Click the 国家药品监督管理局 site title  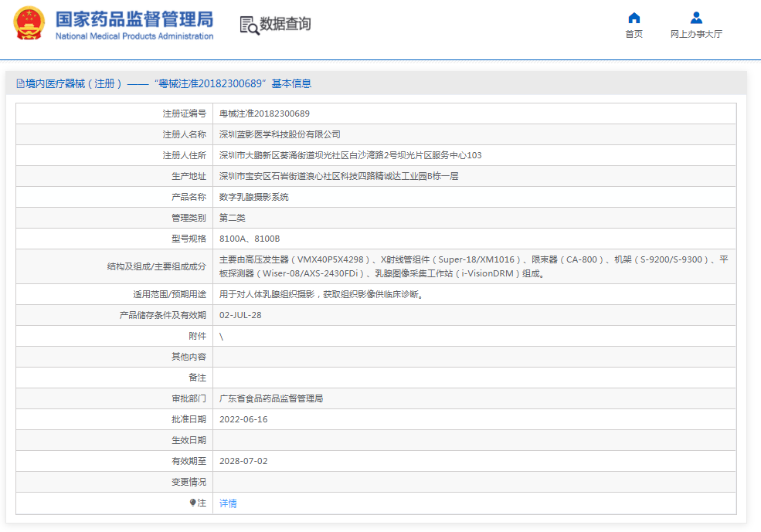coord(134,19)
